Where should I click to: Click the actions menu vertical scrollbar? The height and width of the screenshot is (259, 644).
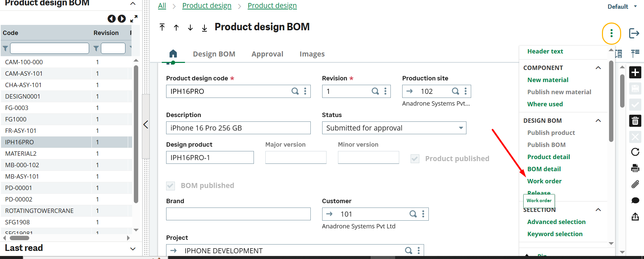(x=611, y=101)
